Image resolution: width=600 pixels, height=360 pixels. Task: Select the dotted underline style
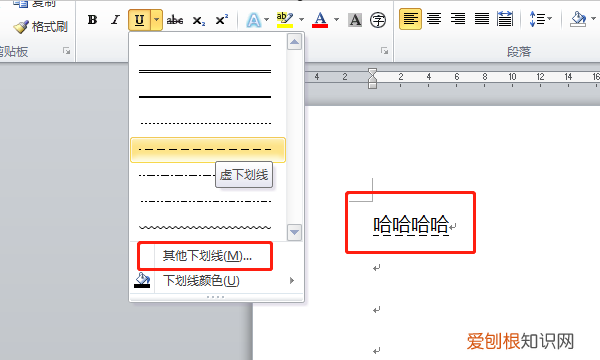point(208,124)
